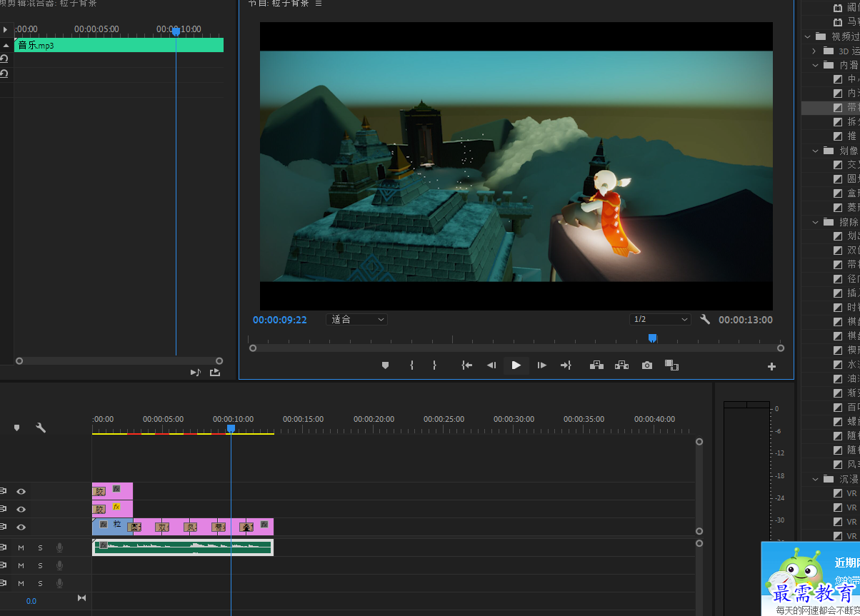860x616 pixels.
Task: Click the Add Marker icon in program monitor
Action: point(385,365)
